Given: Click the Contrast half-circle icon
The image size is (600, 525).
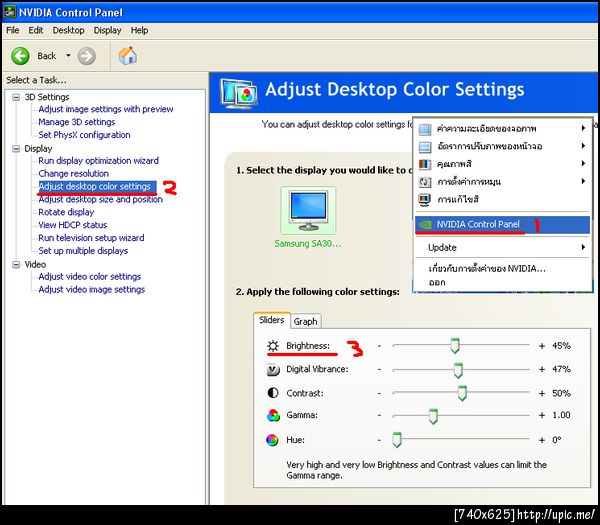Looking at the screenshot, I should 273,393.
